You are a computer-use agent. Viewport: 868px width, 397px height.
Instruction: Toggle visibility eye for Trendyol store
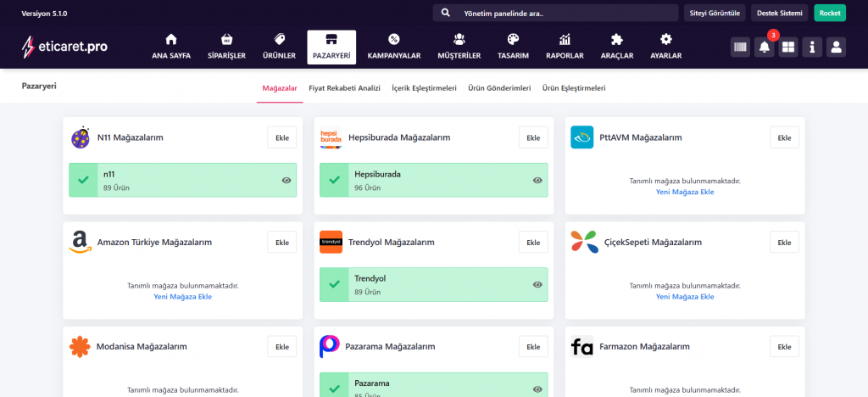coord(537,285)
